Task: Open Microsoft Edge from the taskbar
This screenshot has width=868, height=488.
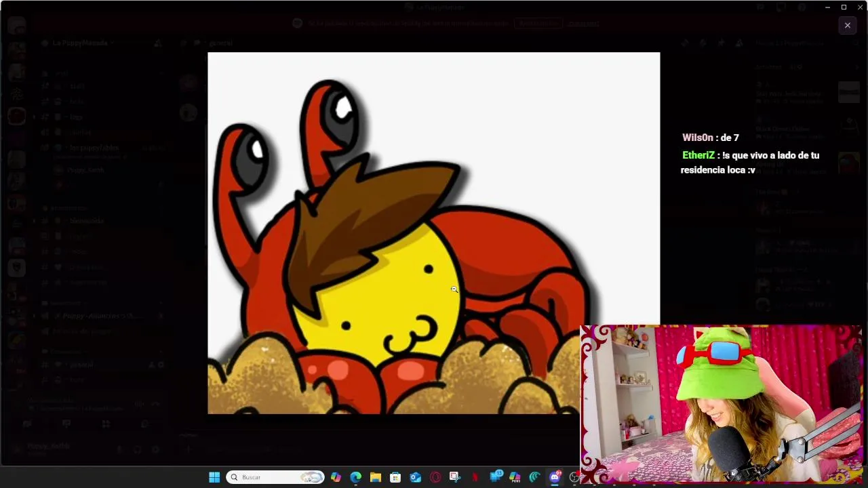Action: [356, 477]
